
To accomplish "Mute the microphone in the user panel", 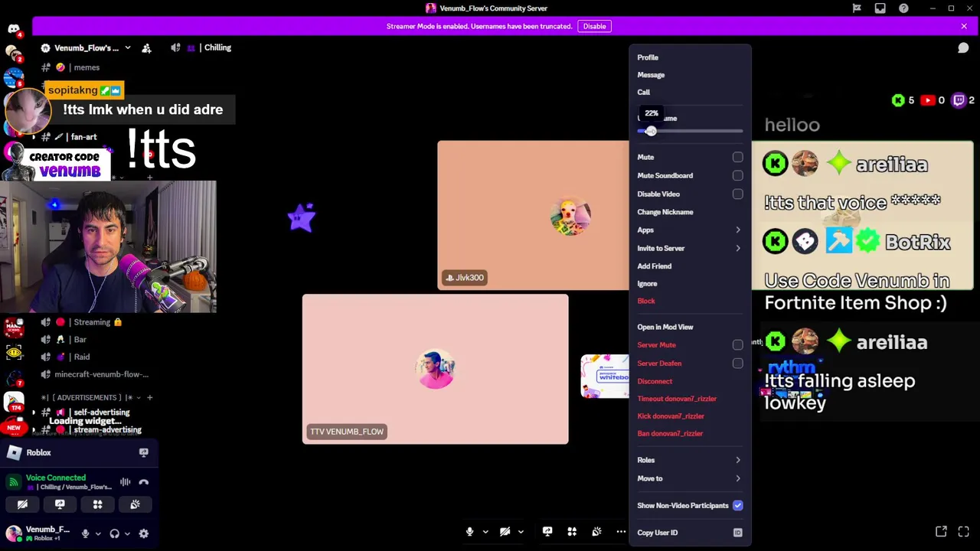I will click(x=86, y=533).
